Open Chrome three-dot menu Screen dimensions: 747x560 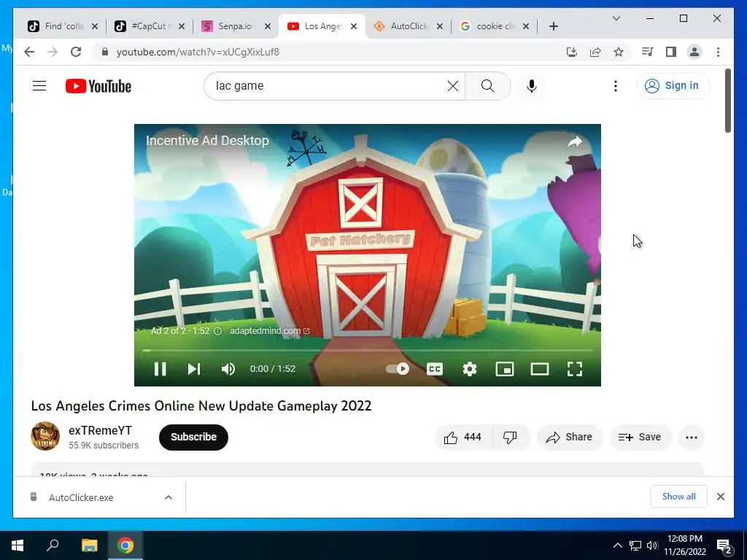(718, 52)
